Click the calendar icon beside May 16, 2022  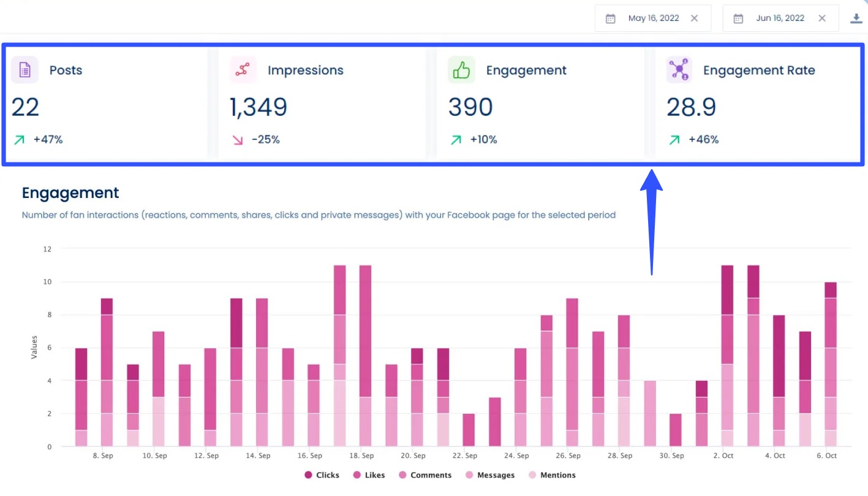(x=610, y=18)
